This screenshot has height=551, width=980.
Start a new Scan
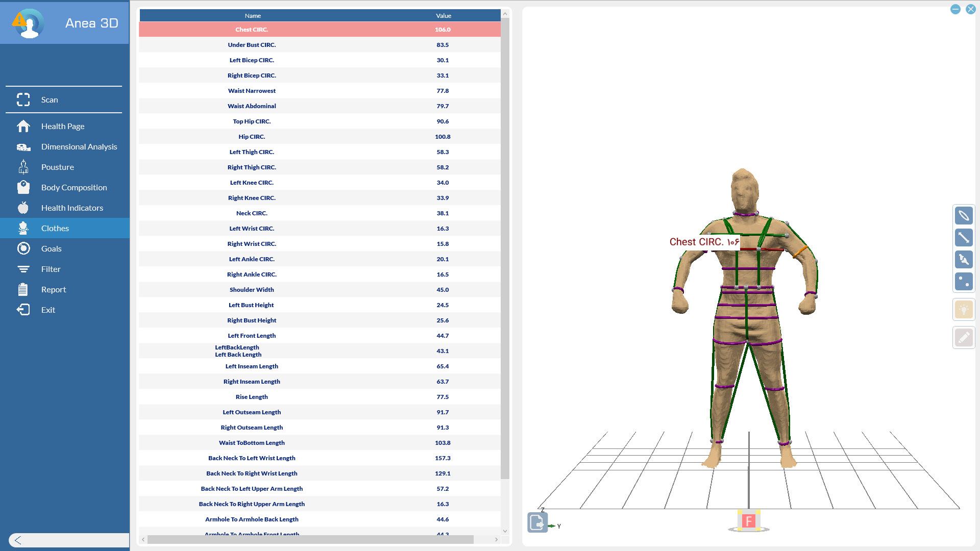coord(50,99)
